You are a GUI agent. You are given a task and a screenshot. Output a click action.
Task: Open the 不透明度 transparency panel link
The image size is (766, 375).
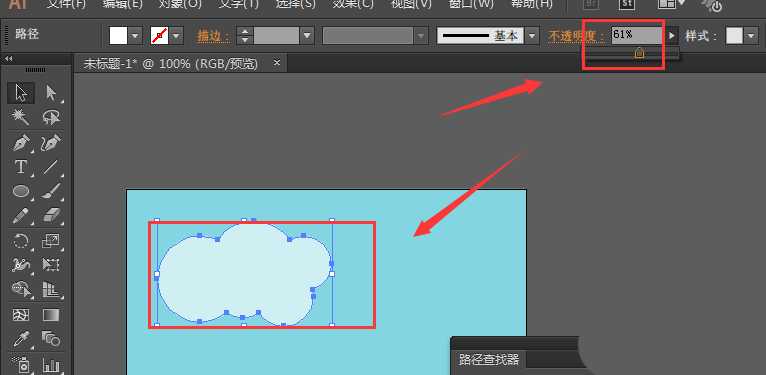[x=576, y=36]
